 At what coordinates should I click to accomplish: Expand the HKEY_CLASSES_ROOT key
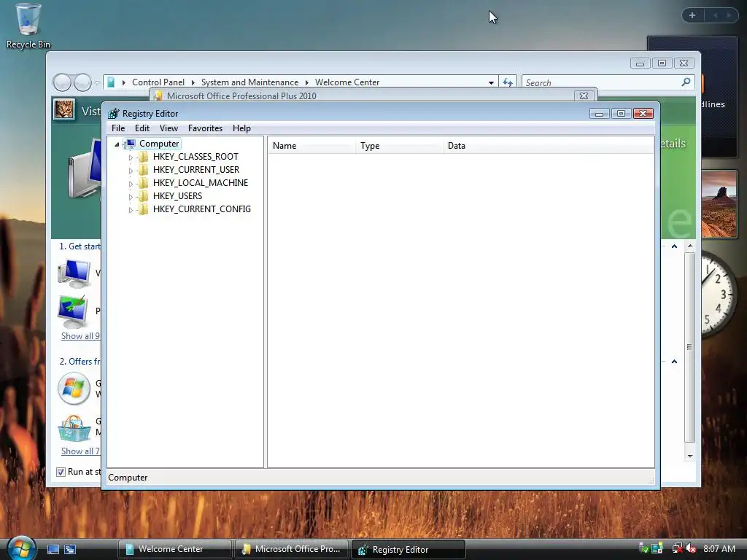pyautogui.click(x=131, y=157)
